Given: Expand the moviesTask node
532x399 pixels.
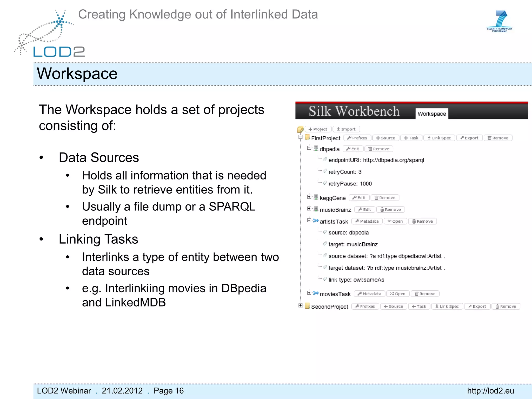Looking at the screenshot, I should [x=309, y=293].
